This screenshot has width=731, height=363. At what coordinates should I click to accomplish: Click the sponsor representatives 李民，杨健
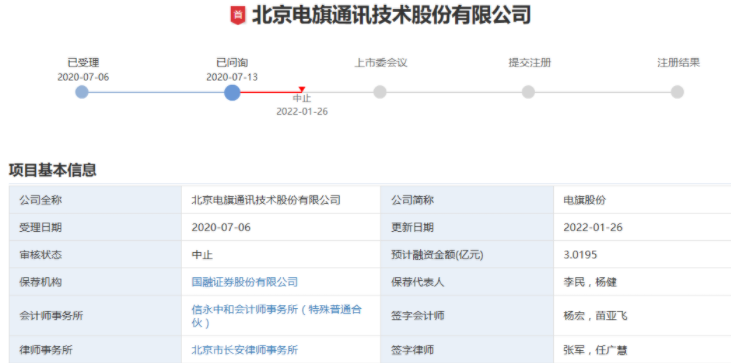pos(590,282)
